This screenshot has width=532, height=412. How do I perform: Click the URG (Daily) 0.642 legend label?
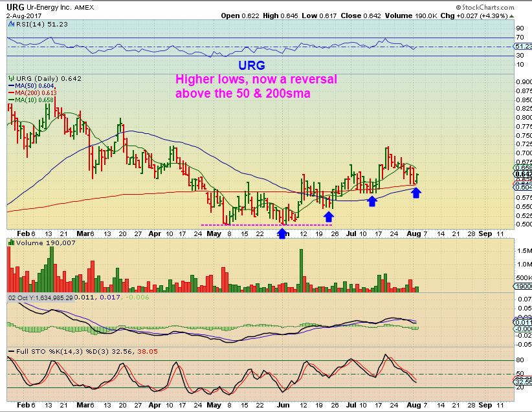click(x=49, y=78)
